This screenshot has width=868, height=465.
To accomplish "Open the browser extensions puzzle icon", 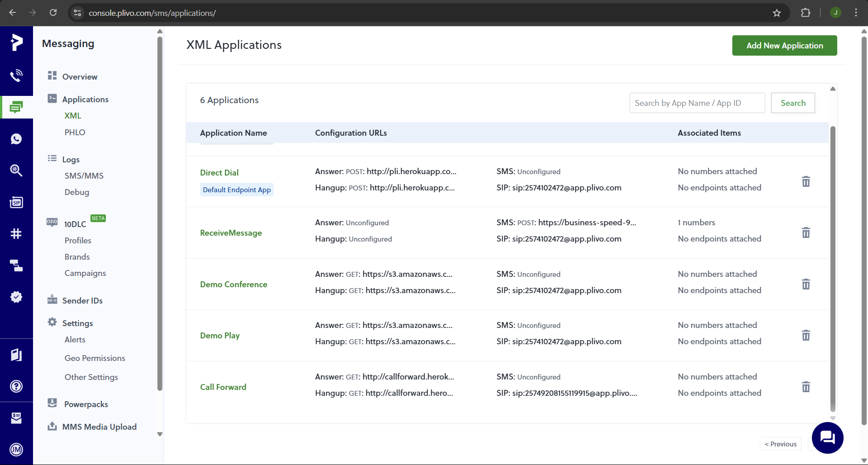I will (806, 13).
